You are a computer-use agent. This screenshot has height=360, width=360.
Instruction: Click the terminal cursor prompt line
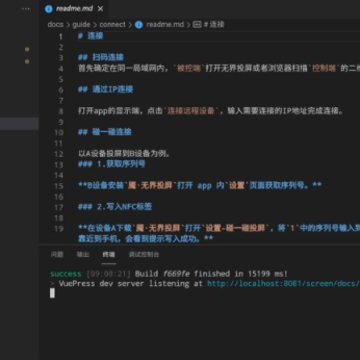(52, 293)
